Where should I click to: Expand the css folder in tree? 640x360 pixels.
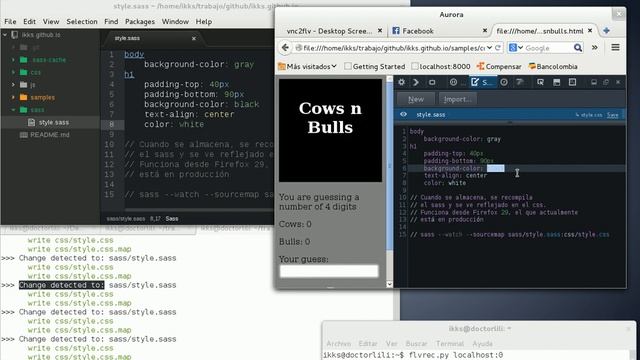[13, 72]
